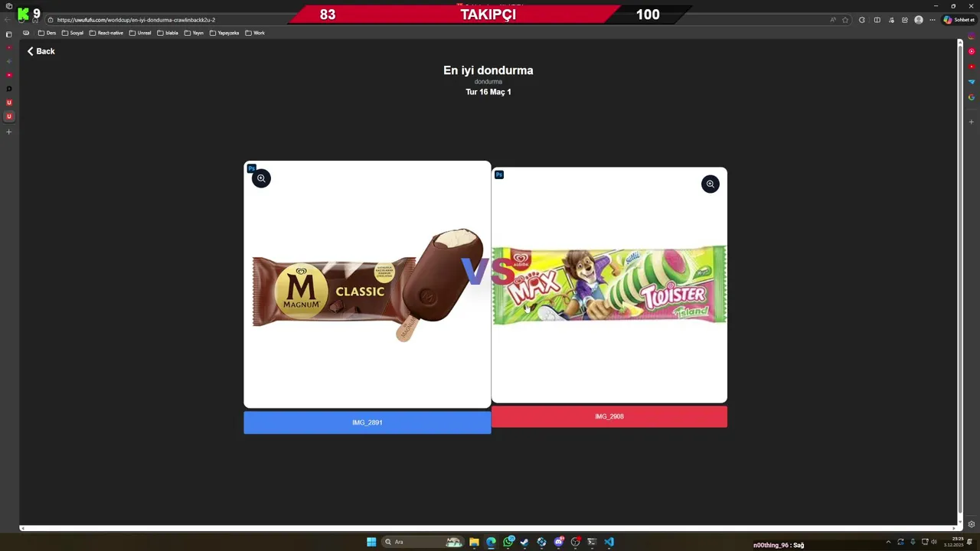Go back using the Back arrow link

click(x=41, y=51)
